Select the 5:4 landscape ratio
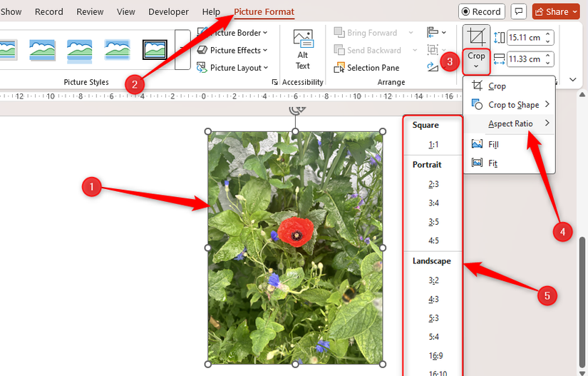This screenshot has width=588, height=376. (433, 337)
